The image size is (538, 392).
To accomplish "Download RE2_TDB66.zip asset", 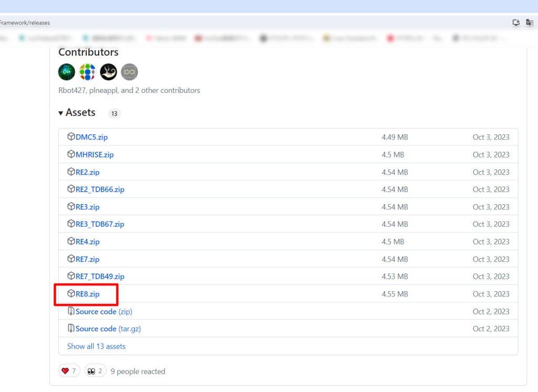I will click(100, 189).
